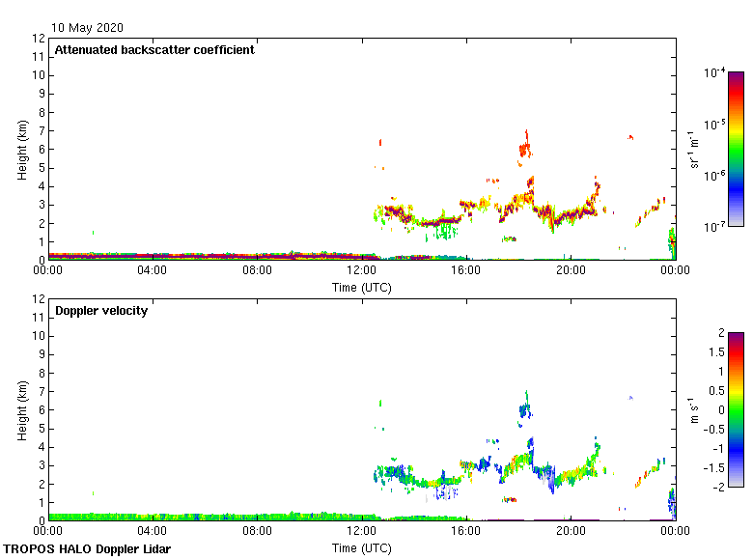Select the "m s⁻¹" unit label

695,409
